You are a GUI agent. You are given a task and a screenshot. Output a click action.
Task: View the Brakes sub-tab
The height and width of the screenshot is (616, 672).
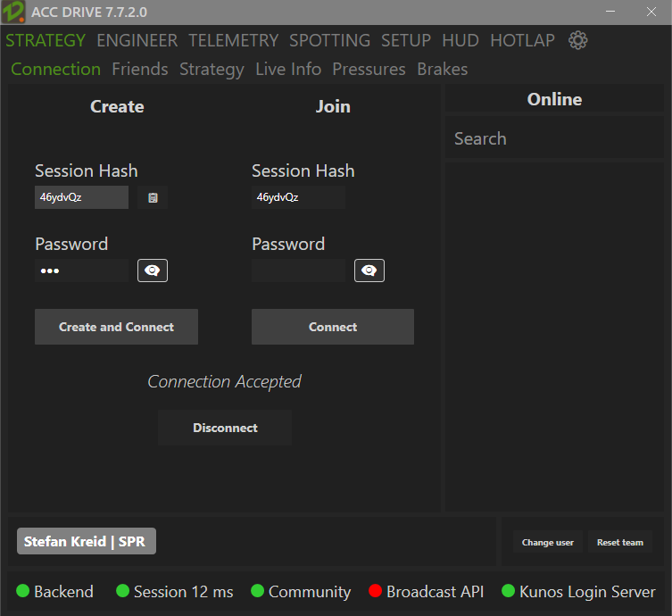coord(443,70)
